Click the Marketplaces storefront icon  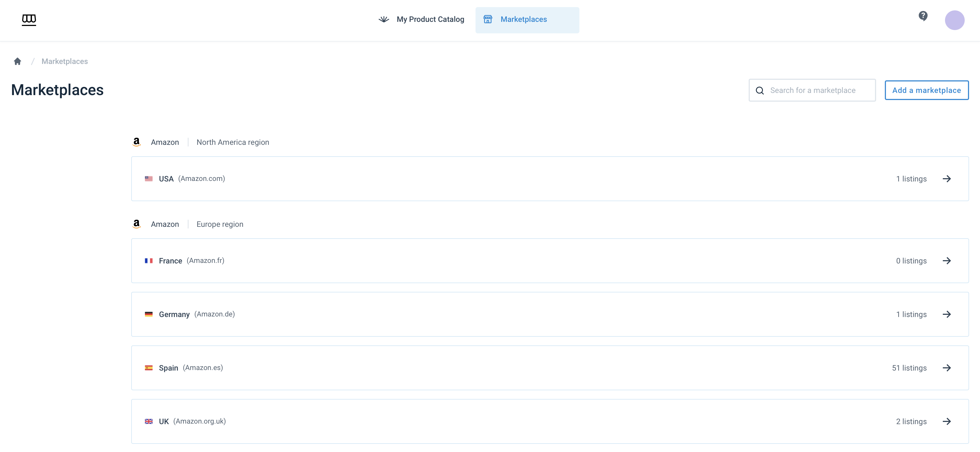click(488, 19)
